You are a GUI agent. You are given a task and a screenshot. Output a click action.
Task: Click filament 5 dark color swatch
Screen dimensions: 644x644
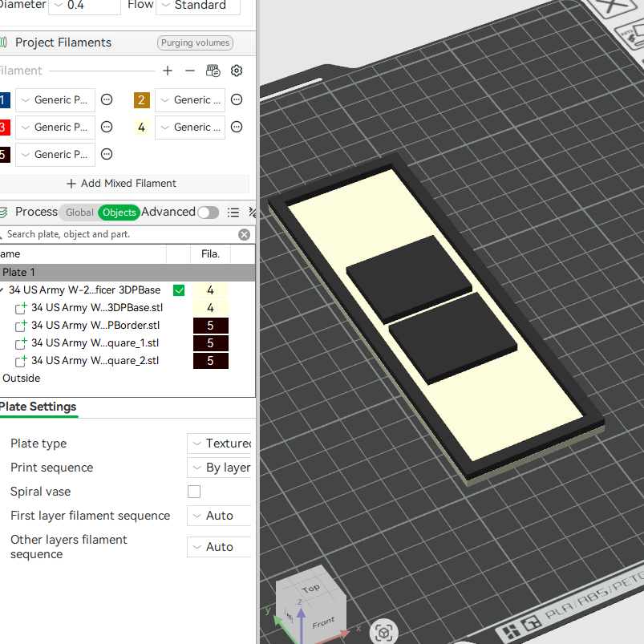point(4,155)
